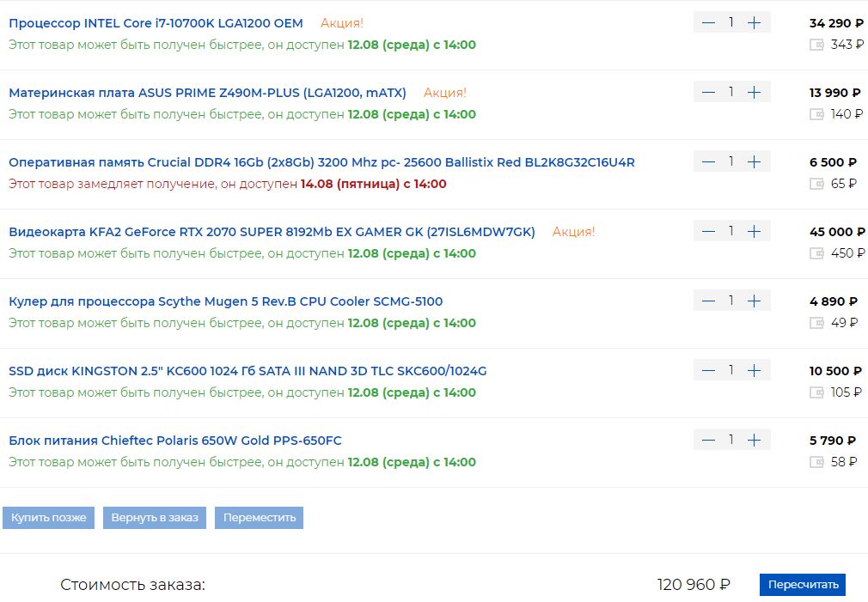Click the Купить позже button
Image resolution: width=868 pixels, height=602 pixels.
coord(49,518)
